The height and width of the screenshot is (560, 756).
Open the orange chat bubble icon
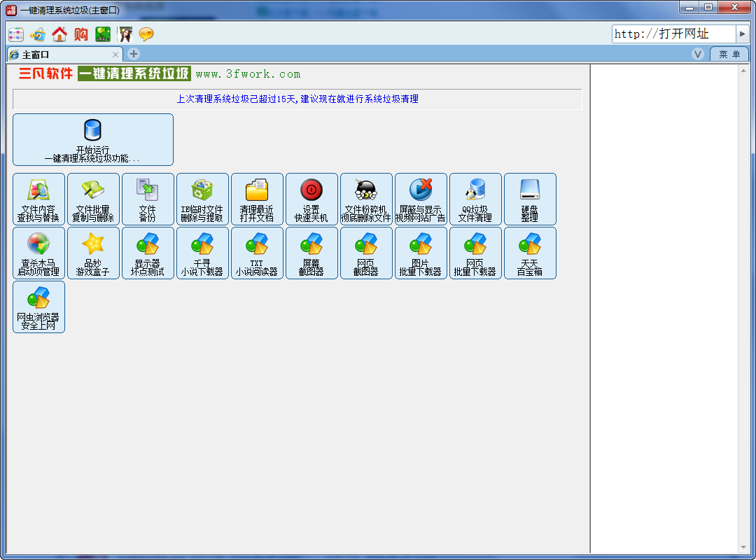(146, 34)
